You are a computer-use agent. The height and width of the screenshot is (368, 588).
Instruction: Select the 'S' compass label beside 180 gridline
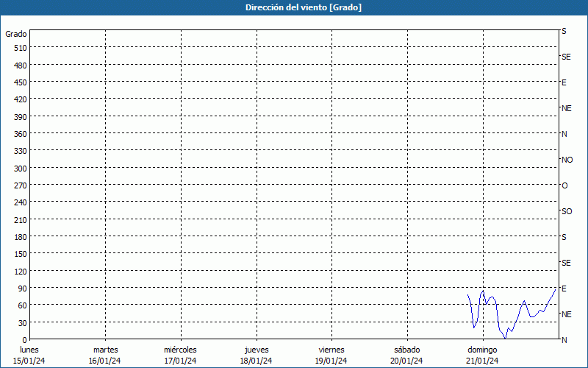tap(564, 237)
